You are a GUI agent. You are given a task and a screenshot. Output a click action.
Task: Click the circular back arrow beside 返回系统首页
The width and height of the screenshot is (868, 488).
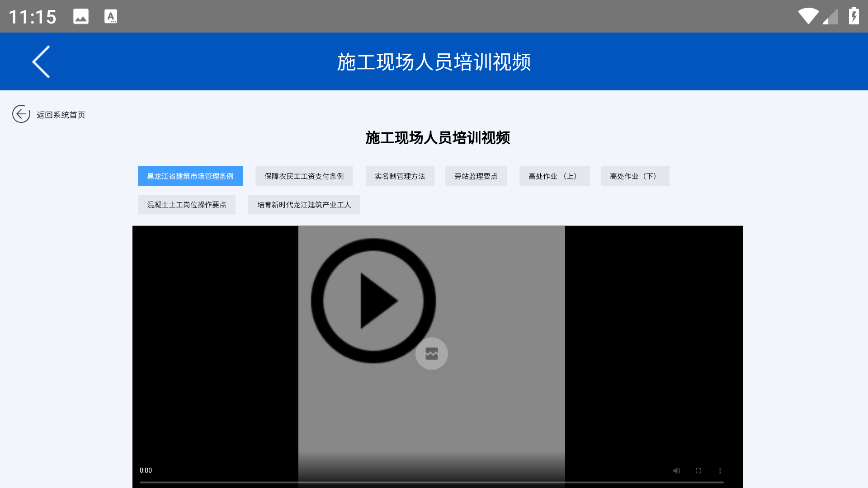[21, 114]
